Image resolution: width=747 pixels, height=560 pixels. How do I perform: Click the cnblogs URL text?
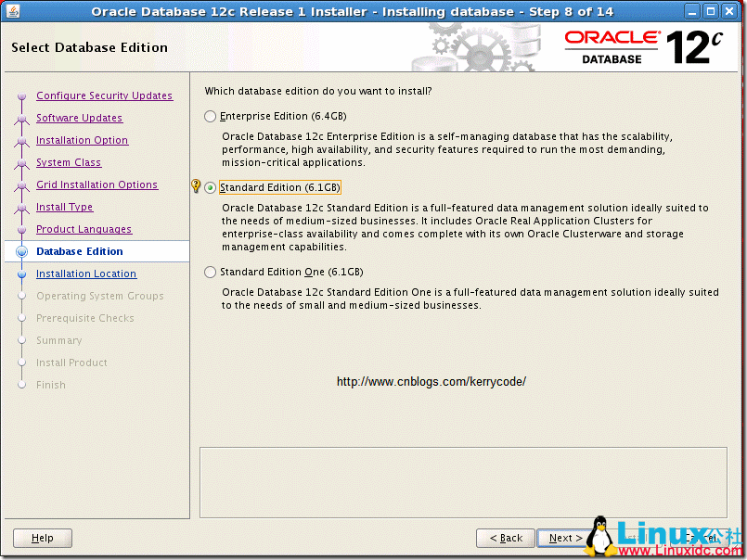click(431, 381)
